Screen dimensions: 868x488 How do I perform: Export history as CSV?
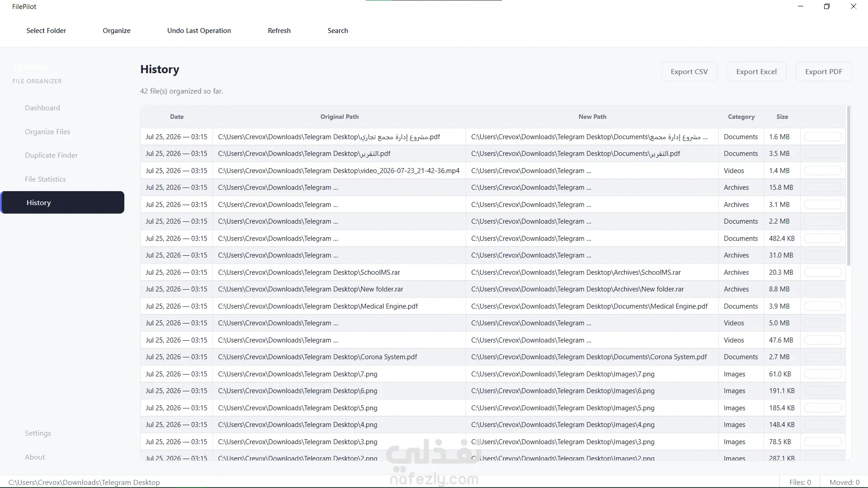(x=689, y=71)
